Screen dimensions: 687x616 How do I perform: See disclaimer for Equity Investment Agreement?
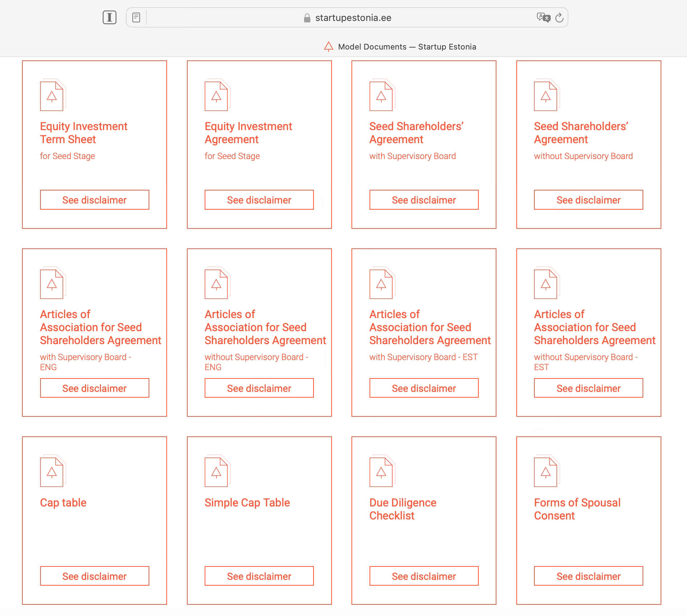click(x=259, y=200)
